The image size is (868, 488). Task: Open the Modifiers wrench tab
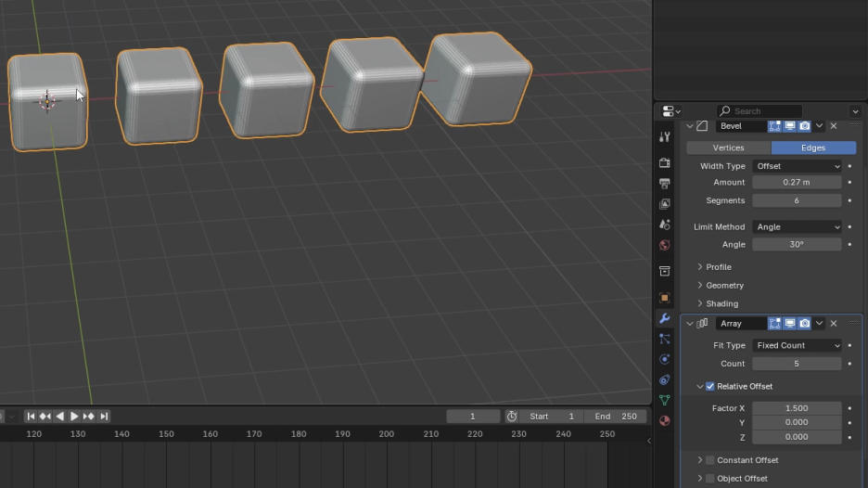665,318
